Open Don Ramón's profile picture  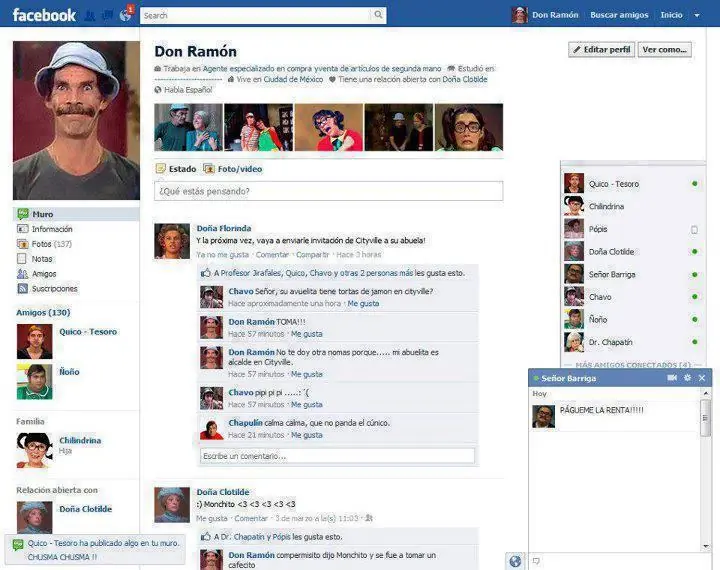[x=76, y=120]
